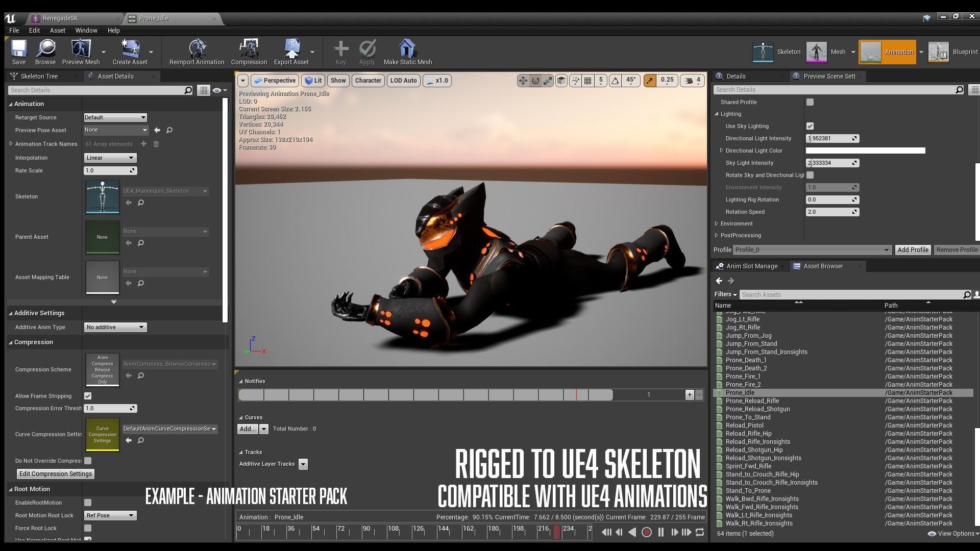The width and height of the screenshot is (980, 551).
Task: Open the Profile_0 profile dropdown
Action: [812, 250]
